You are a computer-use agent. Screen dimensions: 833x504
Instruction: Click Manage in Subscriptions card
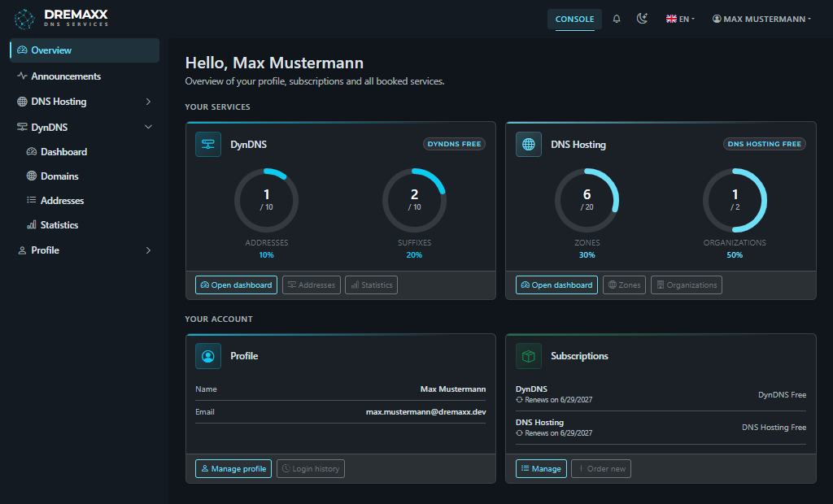pyautogui.click(x=541, y=468)
